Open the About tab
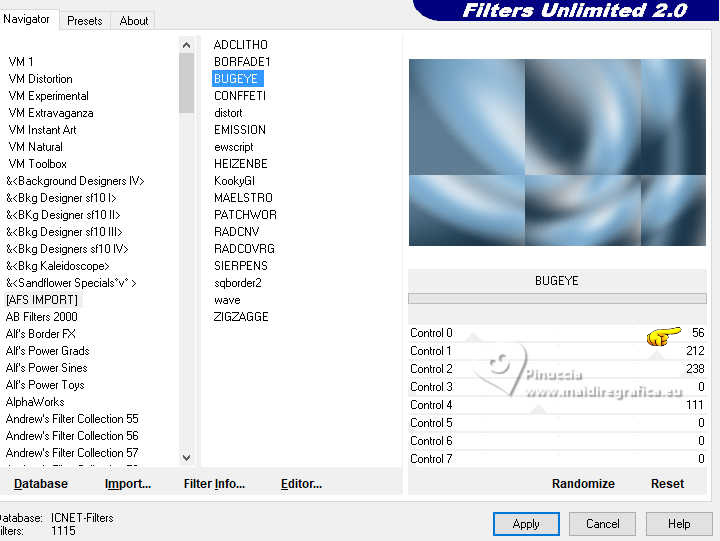This screenshot has width=720, height=541. pyautogui.click(x=134, y=21)
